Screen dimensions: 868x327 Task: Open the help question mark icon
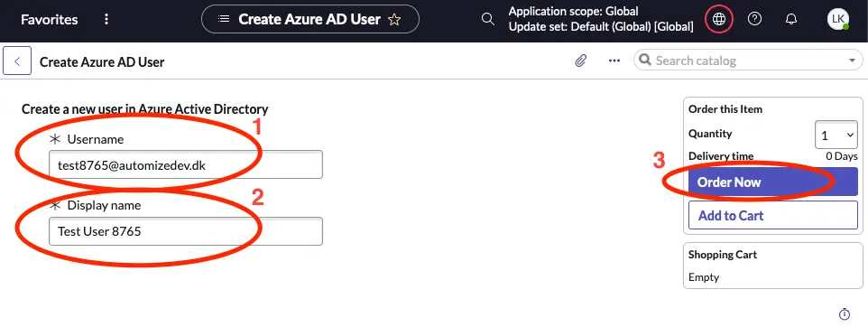(754, 19)
